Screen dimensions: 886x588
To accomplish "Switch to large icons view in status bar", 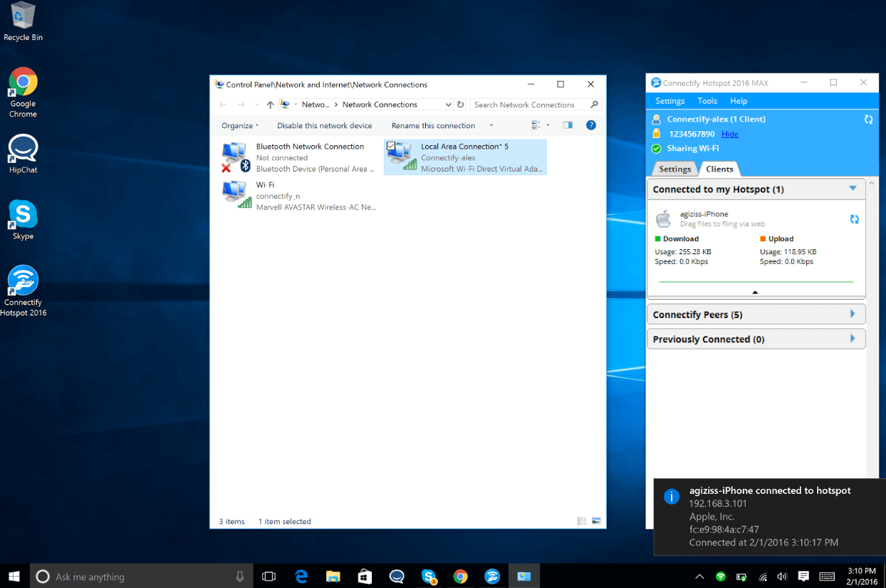I will [x=596, y=521].
